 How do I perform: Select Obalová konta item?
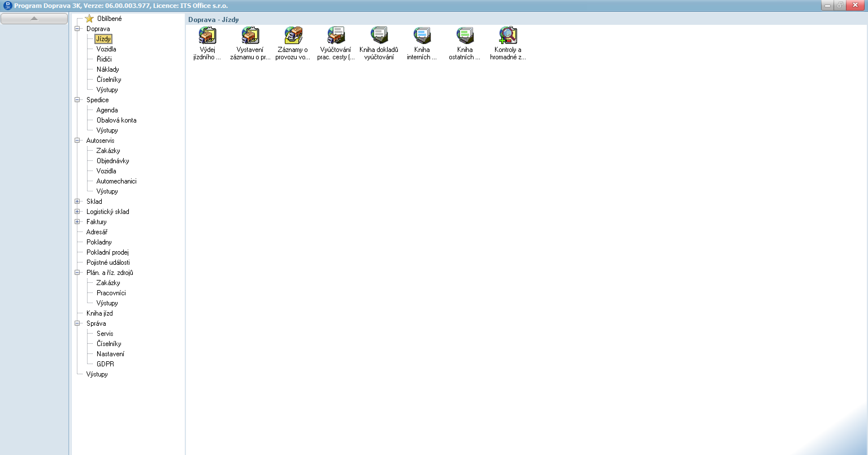[116, 120]
